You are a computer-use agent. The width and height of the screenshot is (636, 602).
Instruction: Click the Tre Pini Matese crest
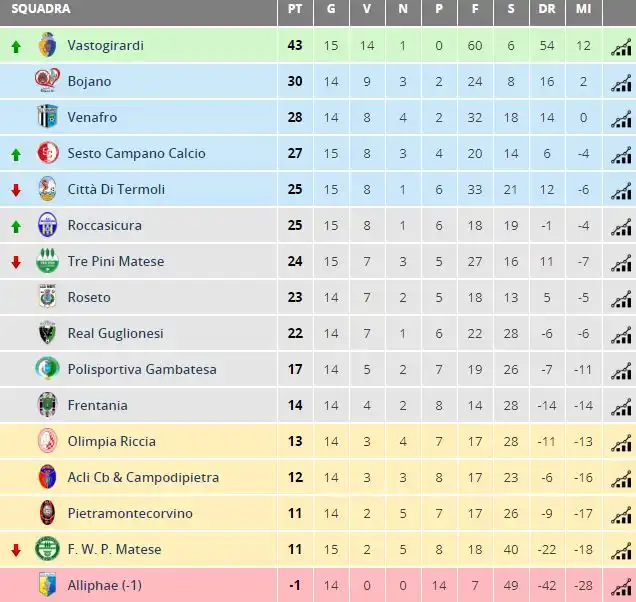click(47, 260)
